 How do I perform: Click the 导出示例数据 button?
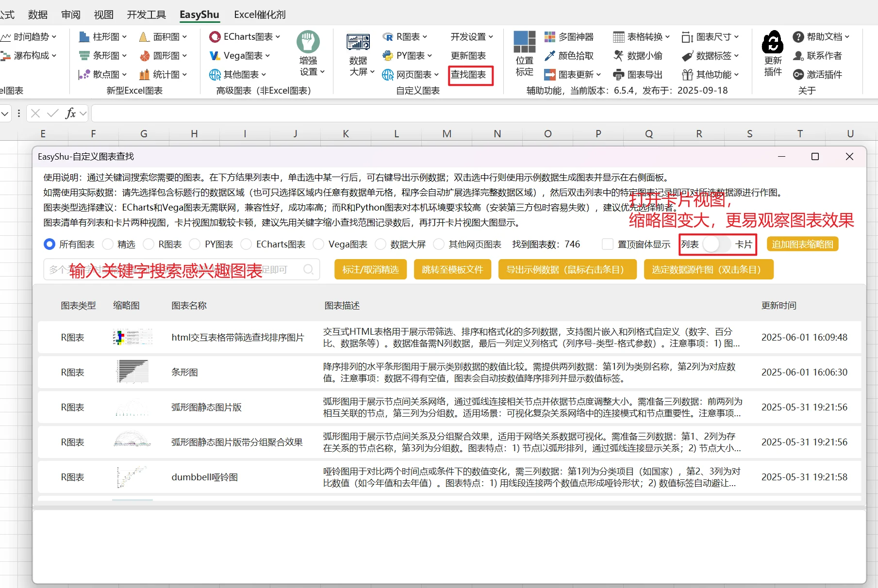567,269
